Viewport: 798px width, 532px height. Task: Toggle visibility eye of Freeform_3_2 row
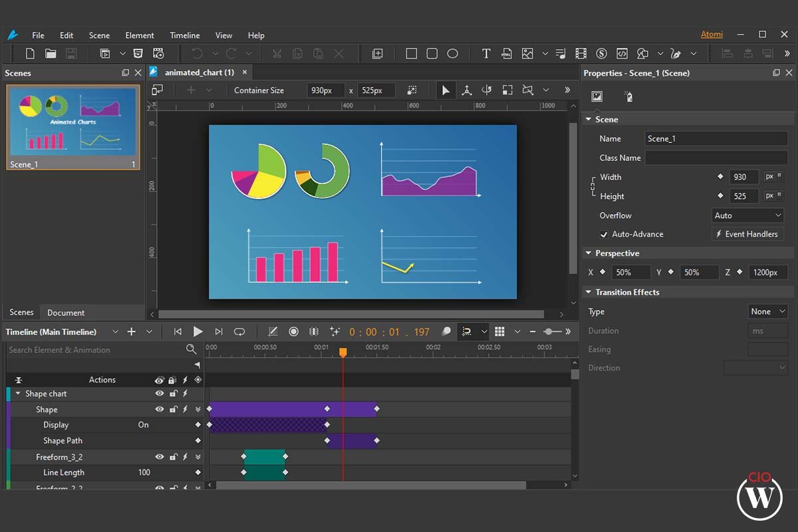click(160, 457)
